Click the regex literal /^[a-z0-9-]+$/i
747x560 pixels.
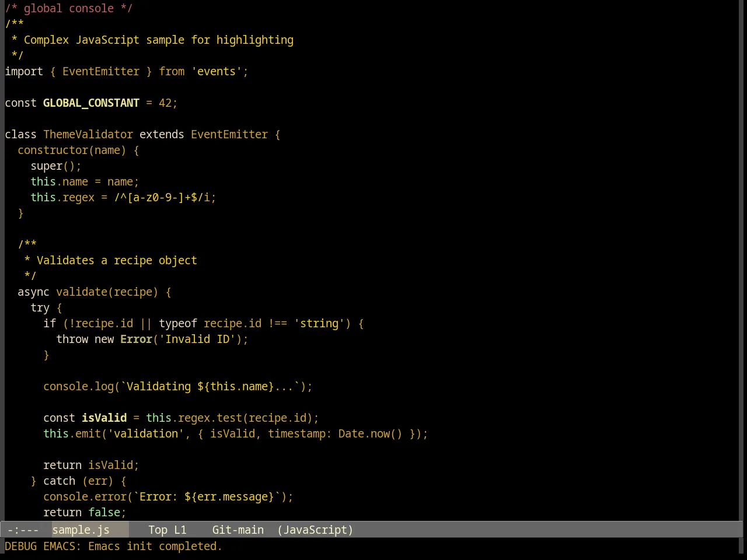click(162, 197)
